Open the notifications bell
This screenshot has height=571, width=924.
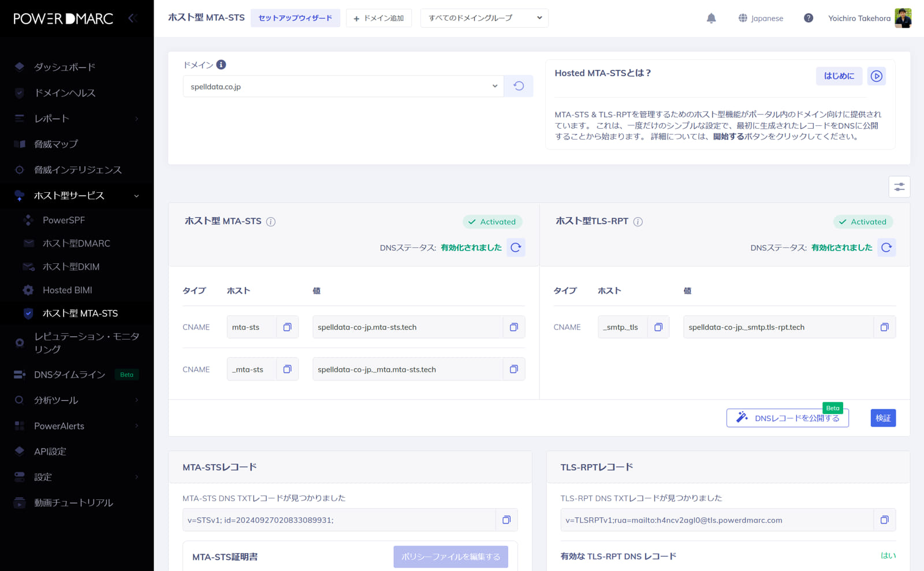[x=711, y=18]
